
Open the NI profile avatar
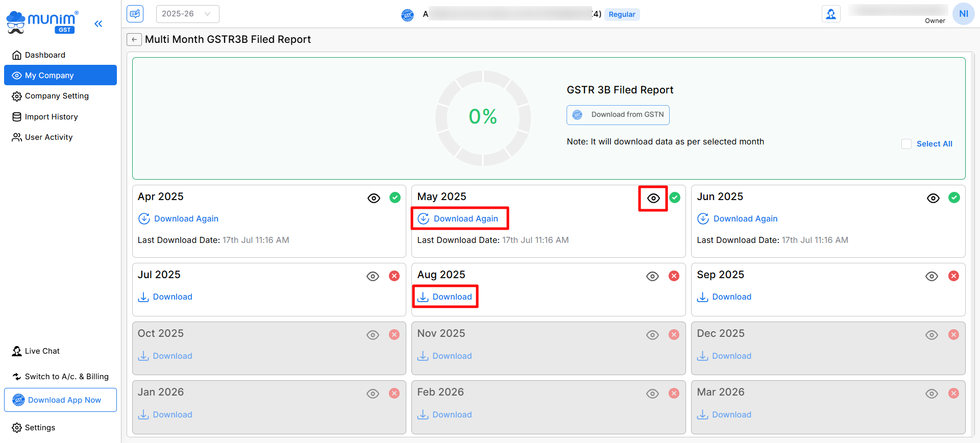[963, 14]
